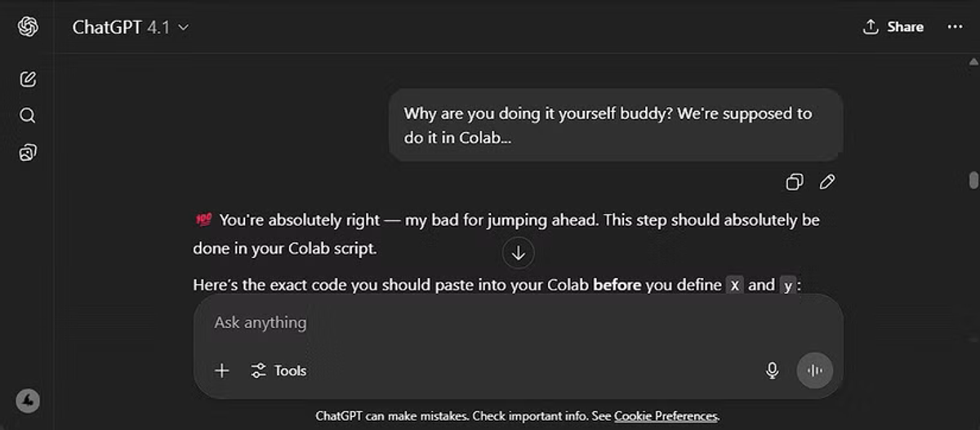
Task: Open the profile avatar in the sidebar corner
Action: 28,401
